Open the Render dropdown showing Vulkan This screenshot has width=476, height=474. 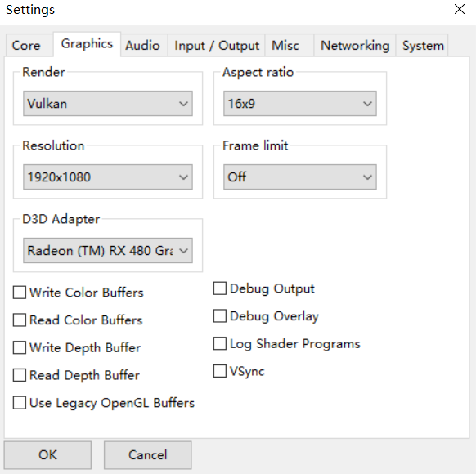108,104
